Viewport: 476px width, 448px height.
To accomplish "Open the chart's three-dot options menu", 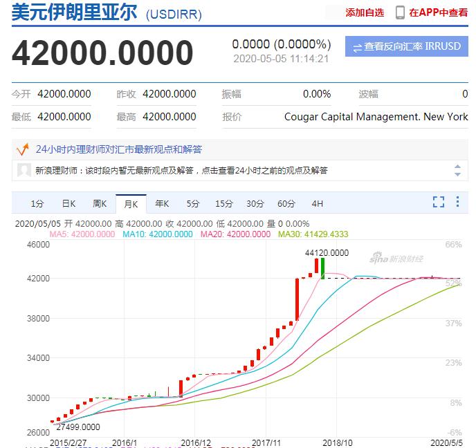I will pos(457,202).
